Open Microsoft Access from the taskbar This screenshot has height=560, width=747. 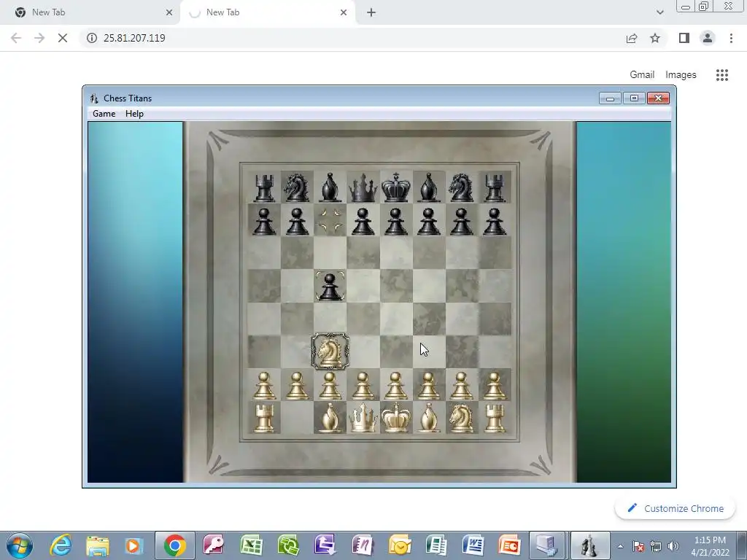[214, 545]
